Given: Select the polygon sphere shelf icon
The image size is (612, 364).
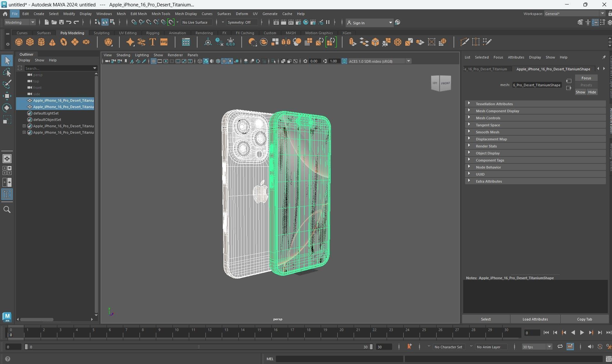Looking at the screenshot, I should click(19, 42).
